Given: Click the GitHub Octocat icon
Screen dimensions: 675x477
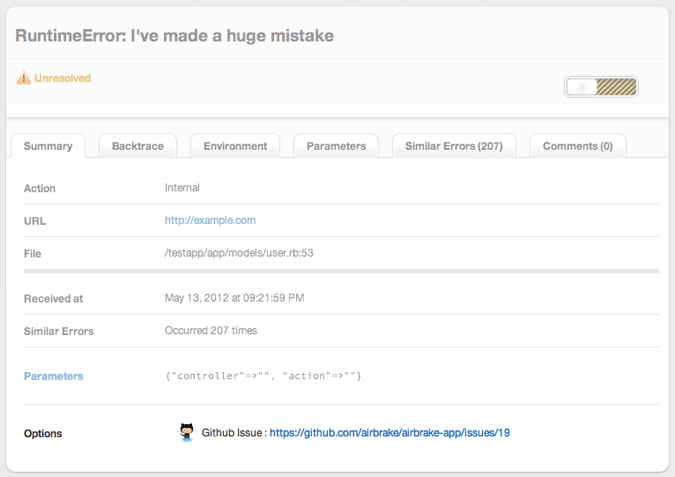Looking at the screenshot, I should 186,432.
